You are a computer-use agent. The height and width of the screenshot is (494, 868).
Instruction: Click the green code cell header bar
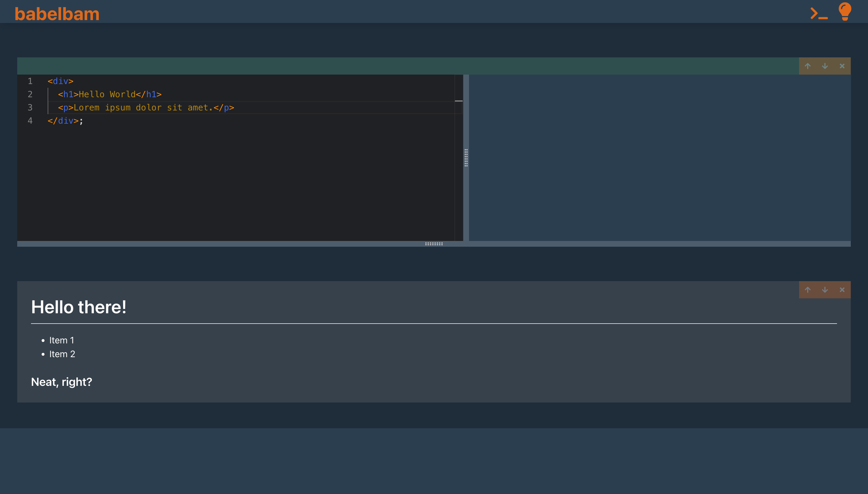pyautogui.click(x=407, y=66)
